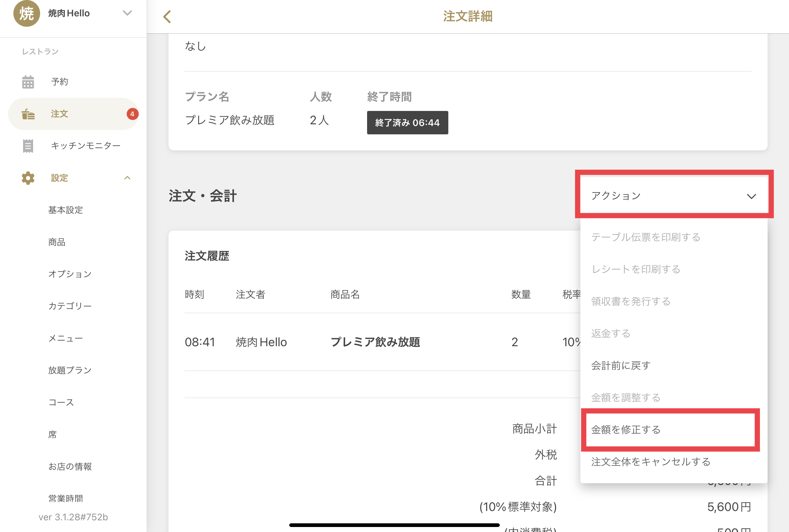
Task: Open 基本設定 from the sidebar
Action: [x=66, y=210]
